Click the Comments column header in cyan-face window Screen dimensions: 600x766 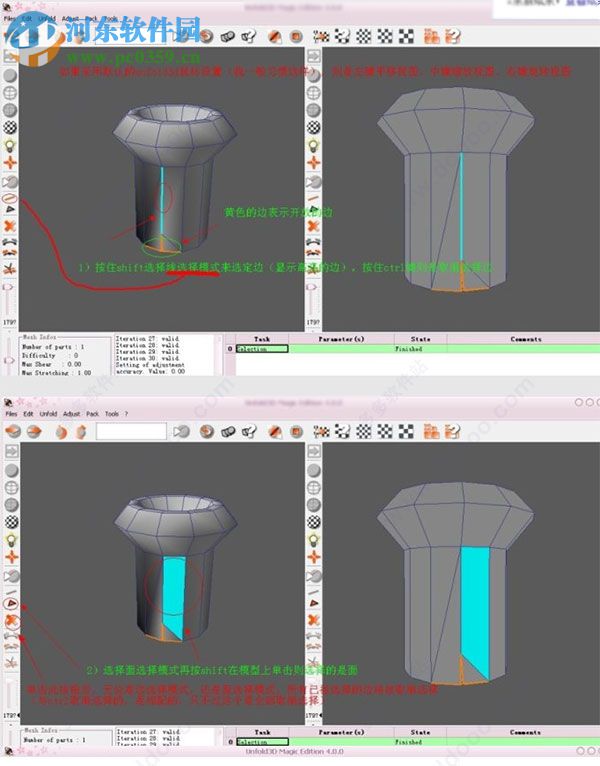[524, 732]
